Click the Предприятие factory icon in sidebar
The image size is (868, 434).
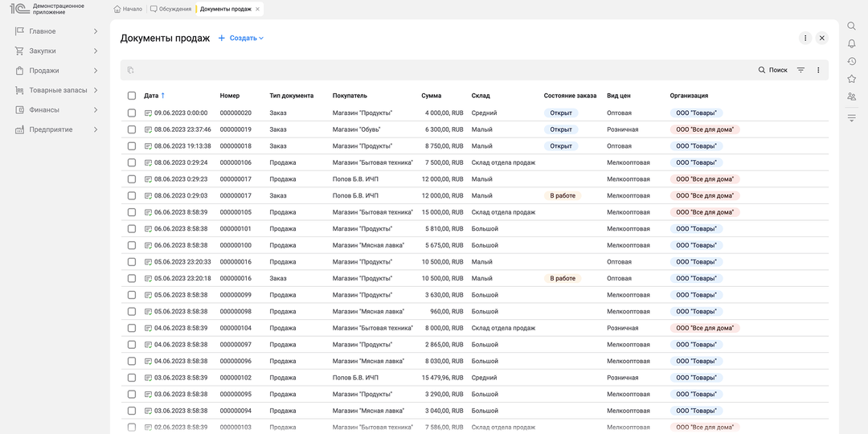(x=20, y=129)
